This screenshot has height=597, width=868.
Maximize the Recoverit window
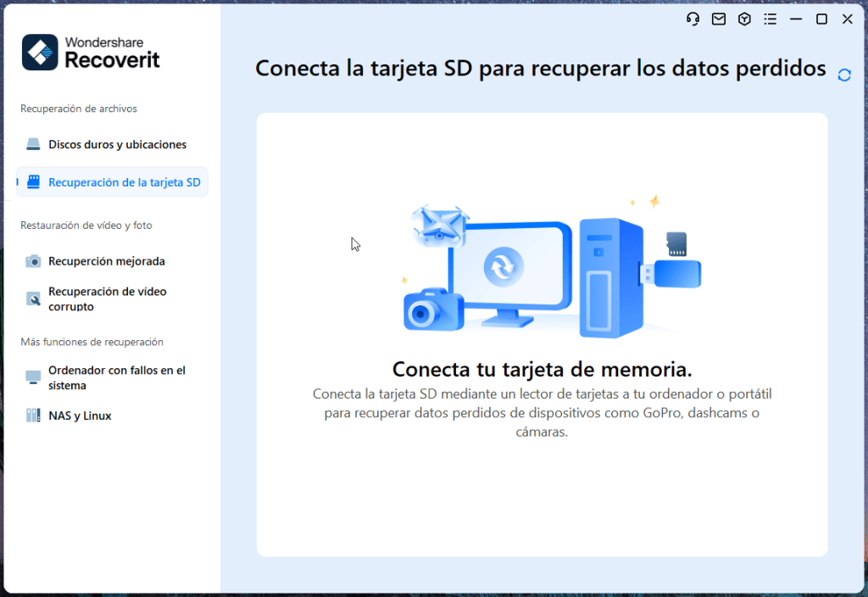(821, 20)
